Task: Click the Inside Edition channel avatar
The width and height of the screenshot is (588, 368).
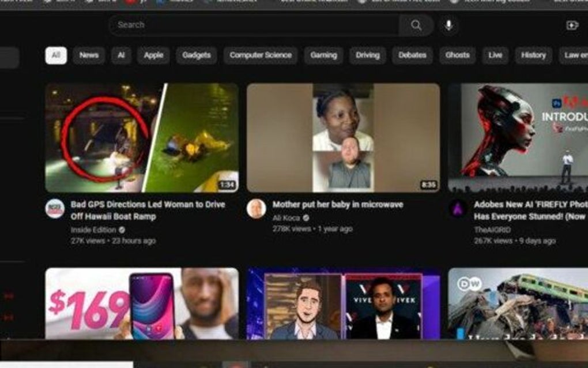Action: tap(54, 209)
